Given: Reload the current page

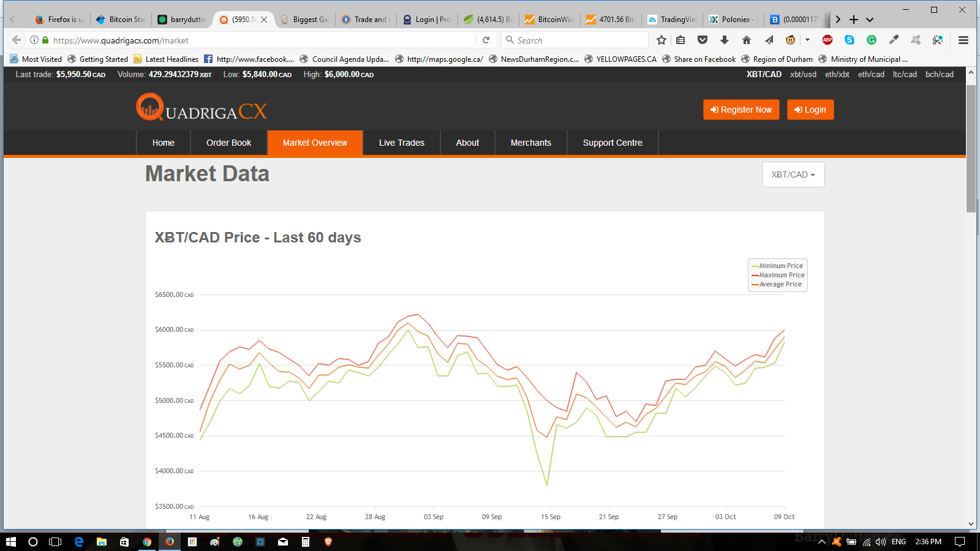Looking at the screenshot, I should [486, 40].
